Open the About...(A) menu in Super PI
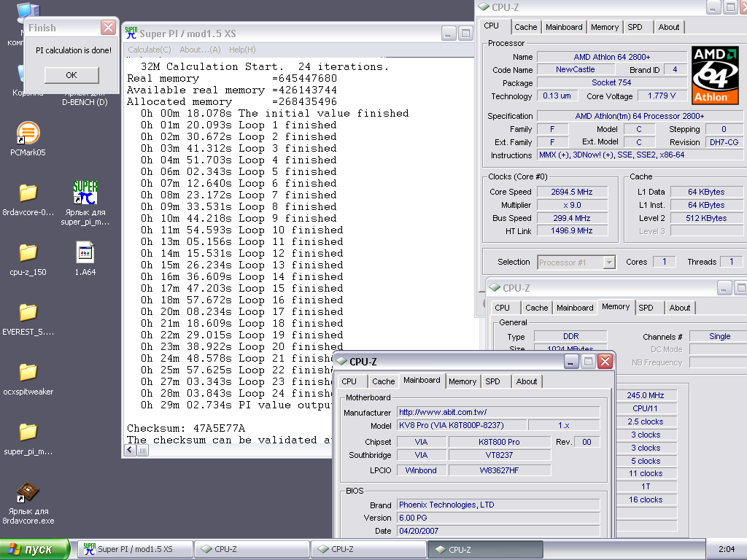This screenshot has height=560, width=747. click(x=200, y=50)
